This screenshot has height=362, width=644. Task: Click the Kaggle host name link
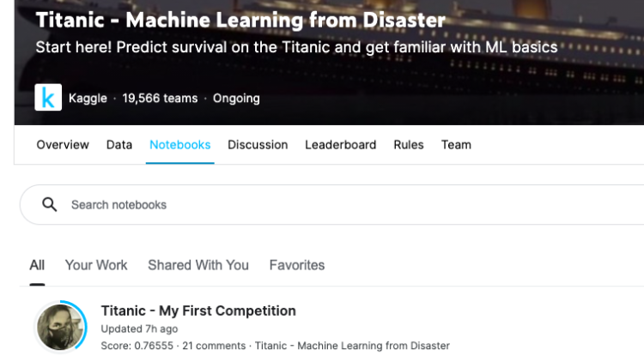(88, 98)
